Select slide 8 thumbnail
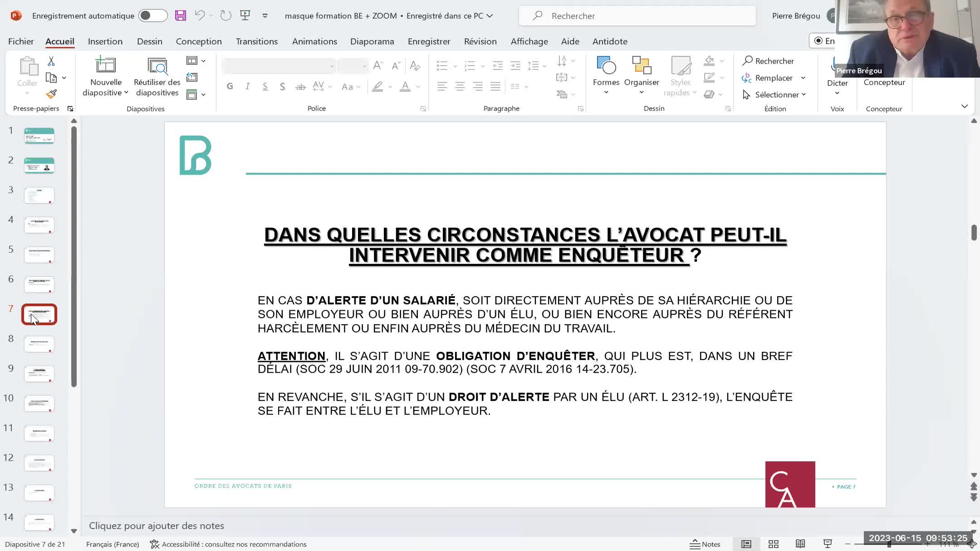980x551 pixels. [x=39, y=344]
